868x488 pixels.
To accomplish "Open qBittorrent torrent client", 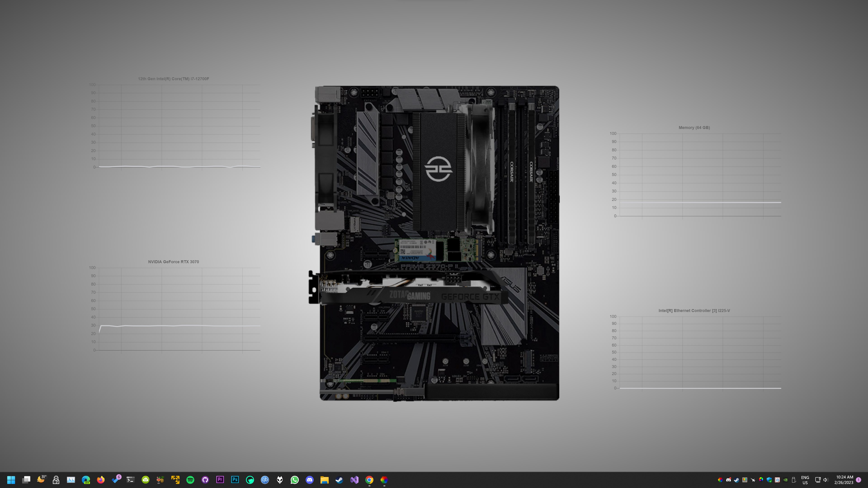I will click(265, 480).
